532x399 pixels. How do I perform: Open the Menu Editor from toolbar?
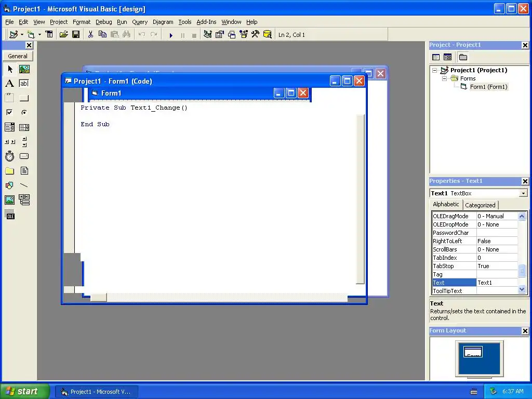[49, 35]
